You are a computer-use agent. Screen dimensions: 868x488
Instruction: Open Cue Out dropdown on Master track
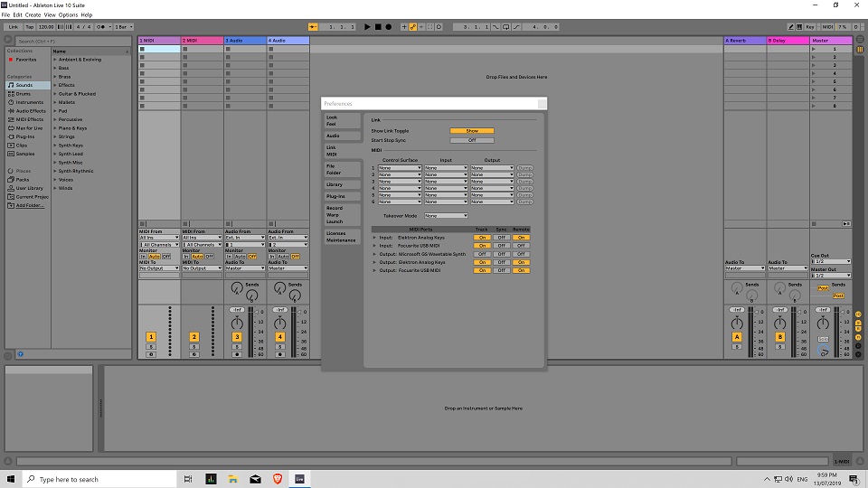click(x=831, y=262)
